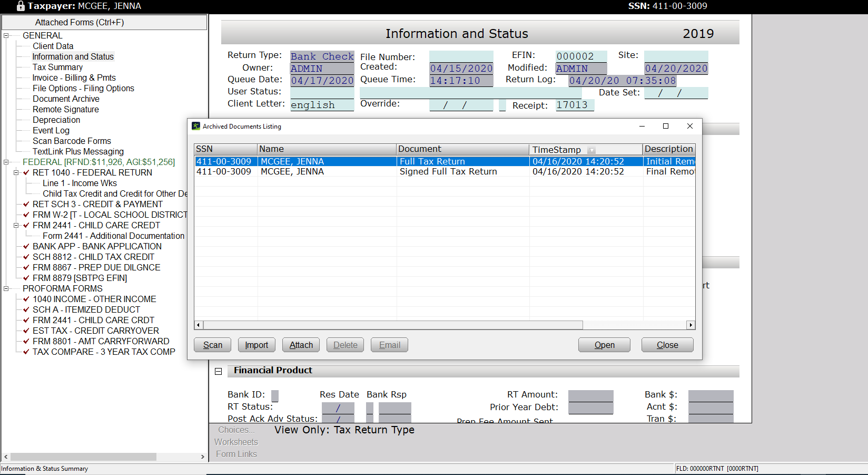Click the lock icon beside Taxpayer name
The height and width of the screenshot is (475, 868).
click(21, 6)
